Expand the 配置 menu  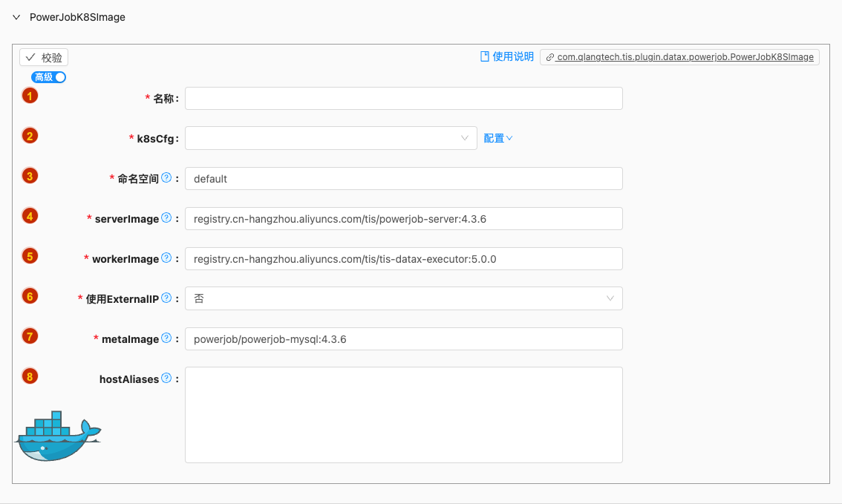(x=498, y=138)
